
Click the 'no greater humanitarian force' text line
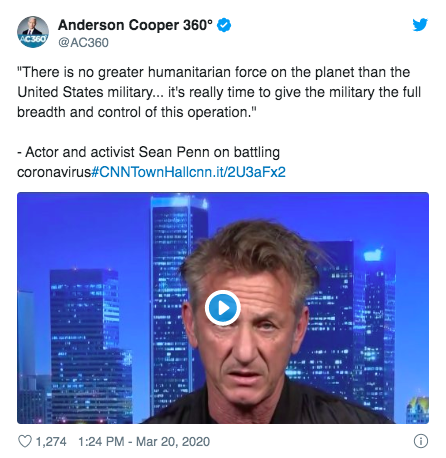point(214,72)
